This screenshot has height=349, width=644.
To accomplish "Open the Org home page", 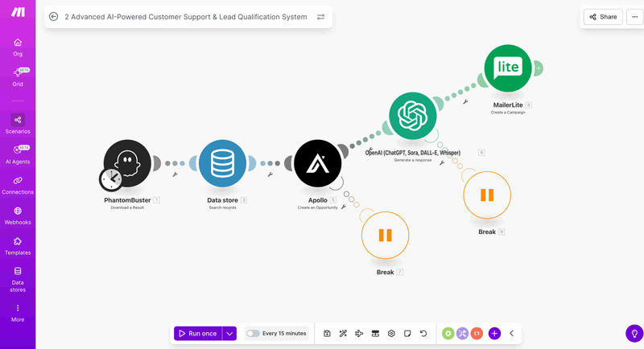I will tap(18, 47).
